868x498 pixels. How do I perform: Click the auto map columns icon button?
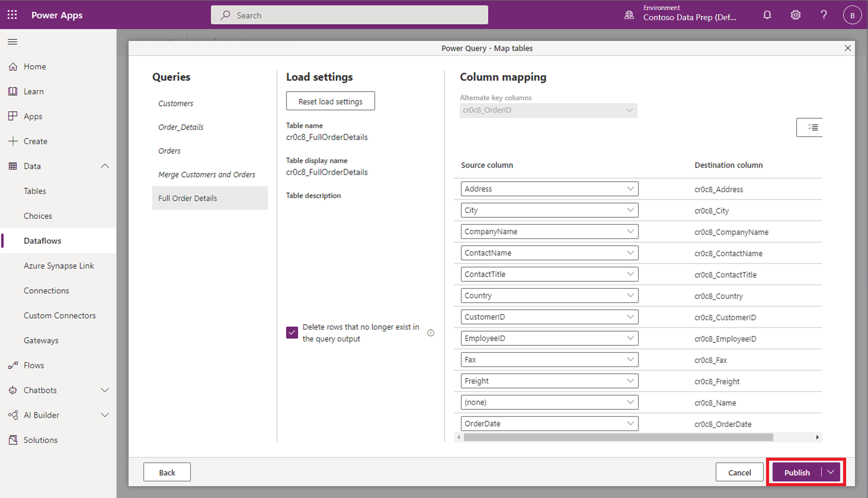pyautogui.click(x=813, y=127)
